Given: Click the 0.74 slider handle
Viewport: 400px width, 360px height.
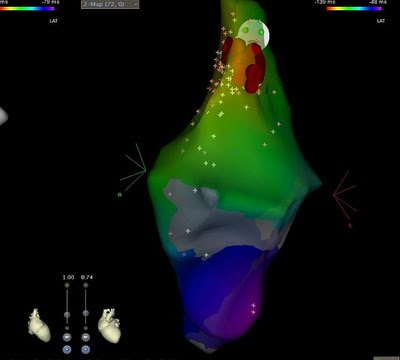Looking at the screenshot, I should pyautogui.click(x=86, y=313).
